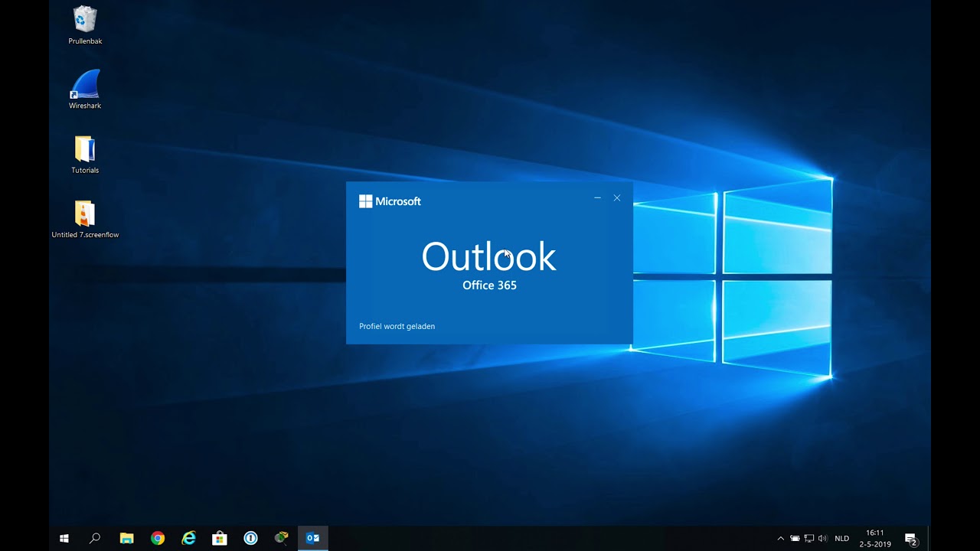Open the green app icon next to Outlook

[x=282, y=538]
